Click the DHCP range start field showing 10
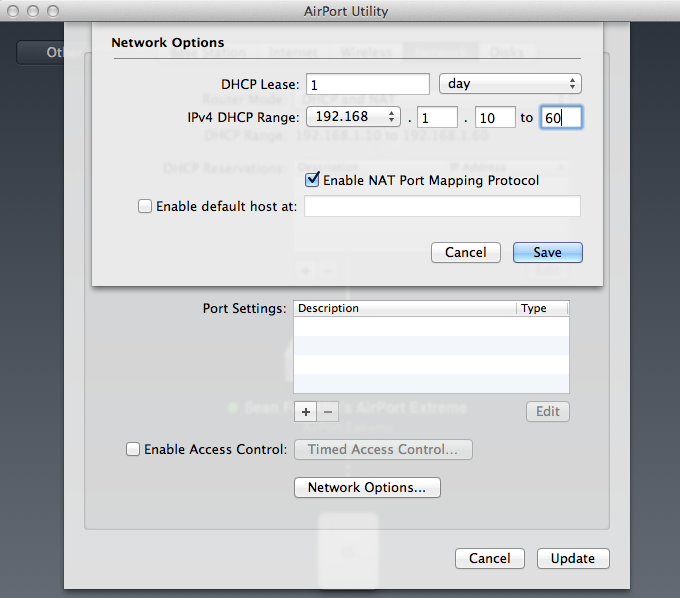Viewport: 680px width, 598px height. click(x=495, y=118)
